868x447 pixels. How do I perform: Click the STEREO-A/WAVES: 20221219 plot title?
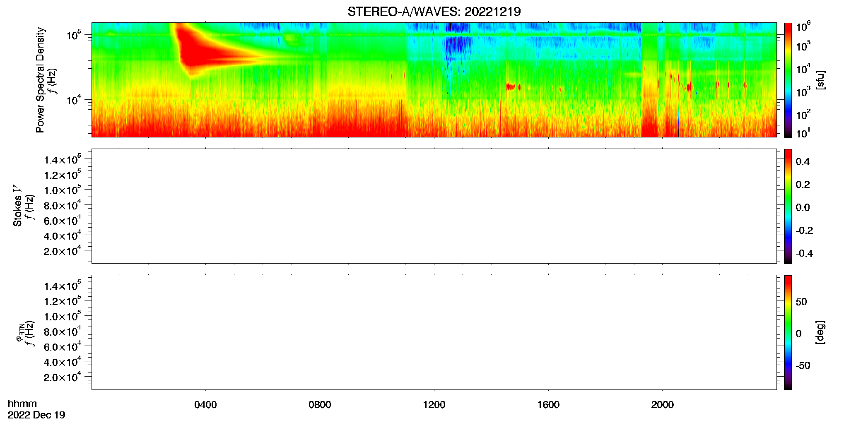pyautogui.click(x=434, y=12)
